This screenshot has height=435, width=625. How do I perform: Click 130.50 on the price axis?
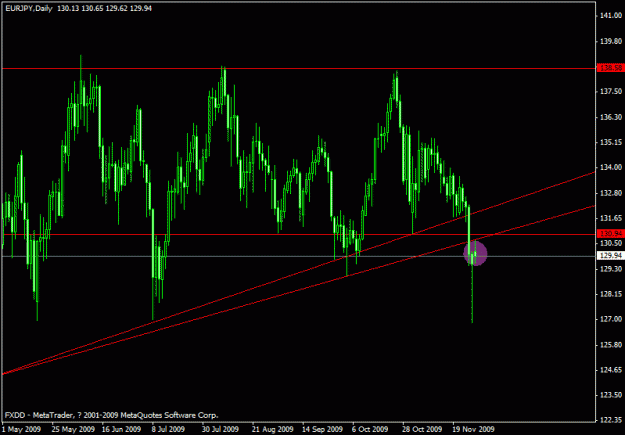pyautogui.click(x=611, y=243)
